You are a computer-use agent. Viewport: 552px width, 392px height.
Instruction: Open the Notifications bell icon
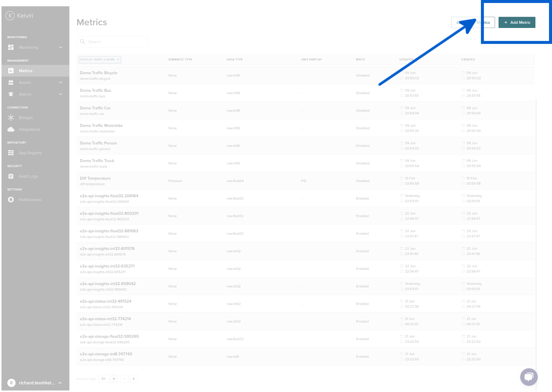11,200
